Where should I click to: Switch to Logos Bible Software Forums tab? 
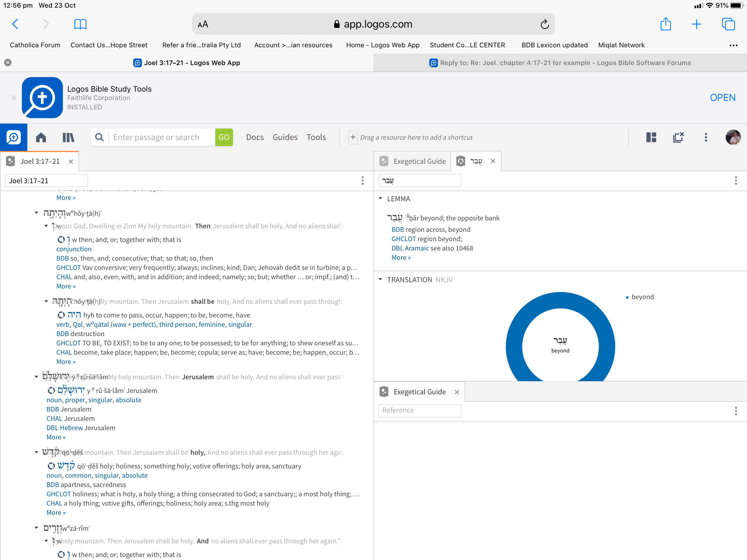(x=560, y=63)
